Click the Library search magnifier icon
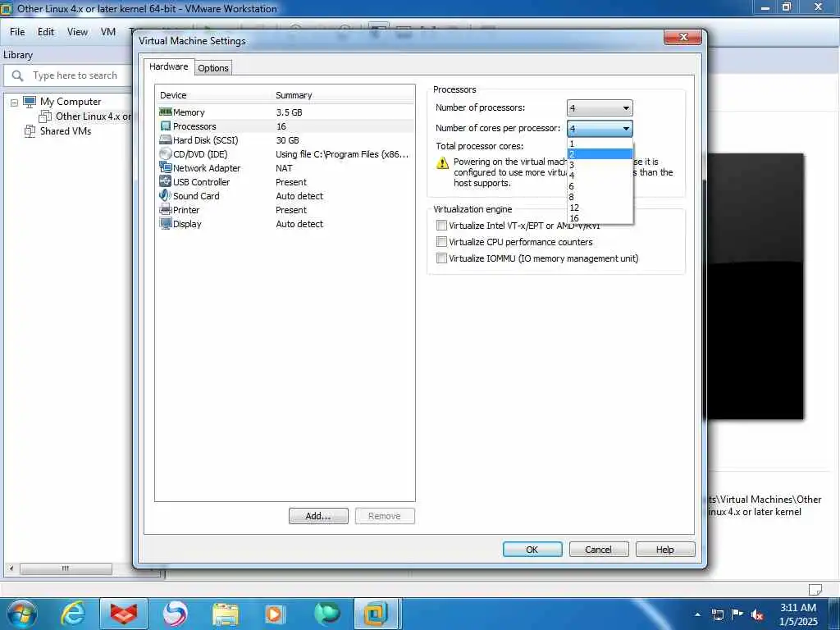The height and width of the screenshot is (630, 840). (x=18, y=75)
